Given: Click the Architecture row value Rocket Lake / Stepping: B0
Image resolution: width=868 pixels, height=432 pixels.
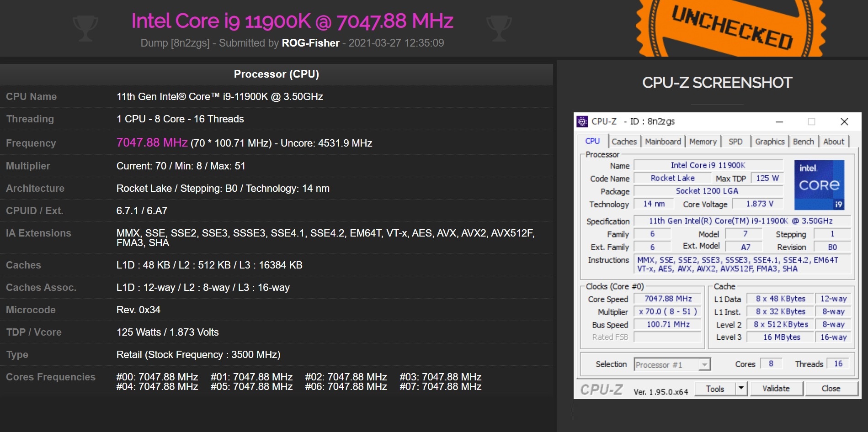Looking at the screenshot, I should click(223, 188).
